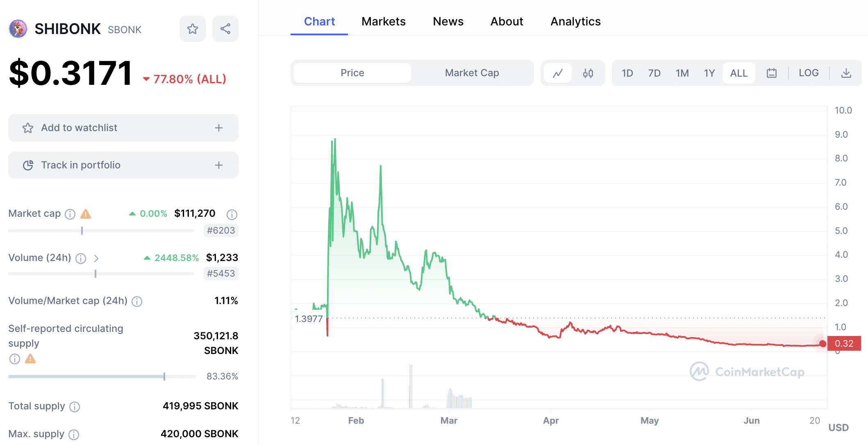The height and width of the screenshot is (445, 868).
Task: Expand Volume (24h) details chevron
Action: [96, 258]
